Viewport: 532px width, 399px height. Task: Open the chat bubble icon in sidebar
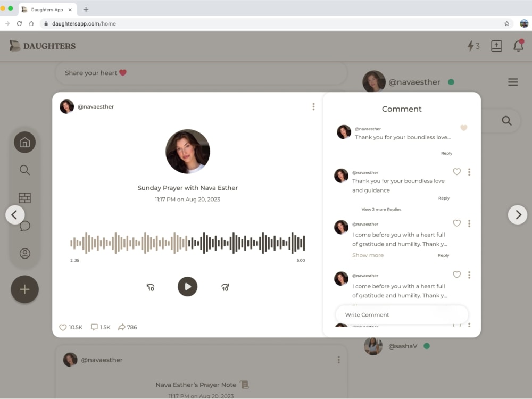click(25, 226)
